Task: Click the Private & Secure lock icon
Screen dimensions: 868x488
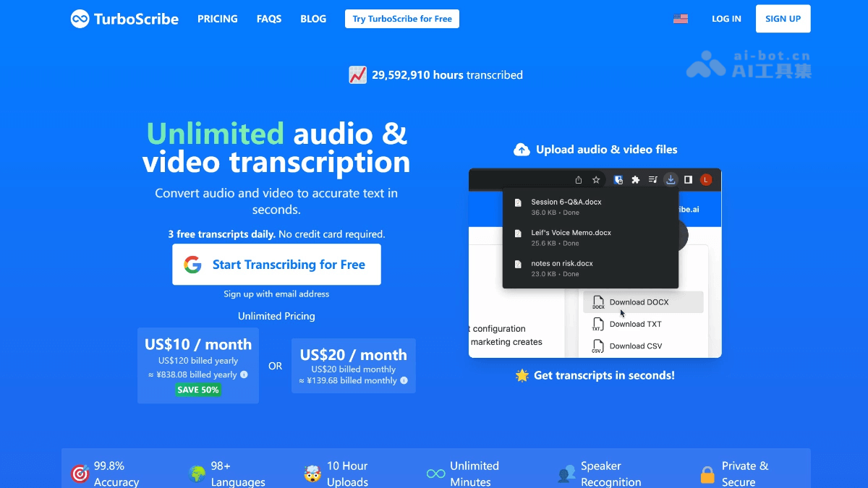Action: point(706,473)
